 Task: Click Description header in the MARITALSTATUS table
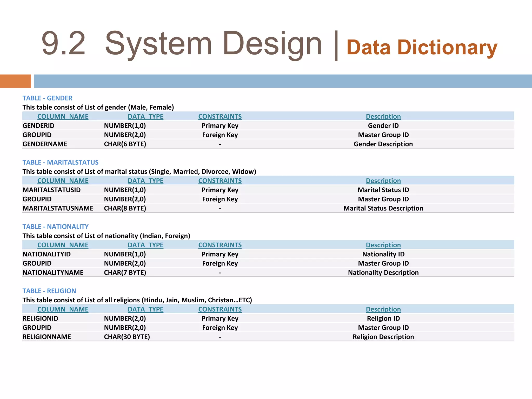383,181
